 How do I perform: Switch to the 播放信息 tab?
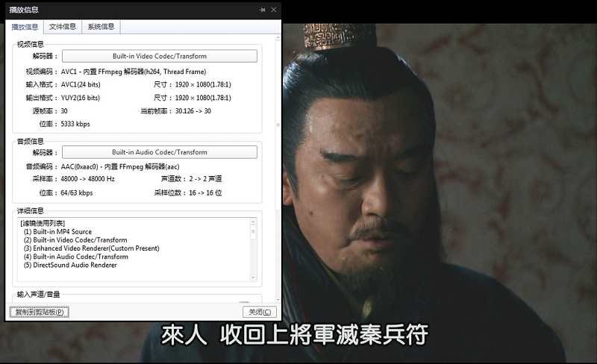pyautogui.click(x=25, y=27)
